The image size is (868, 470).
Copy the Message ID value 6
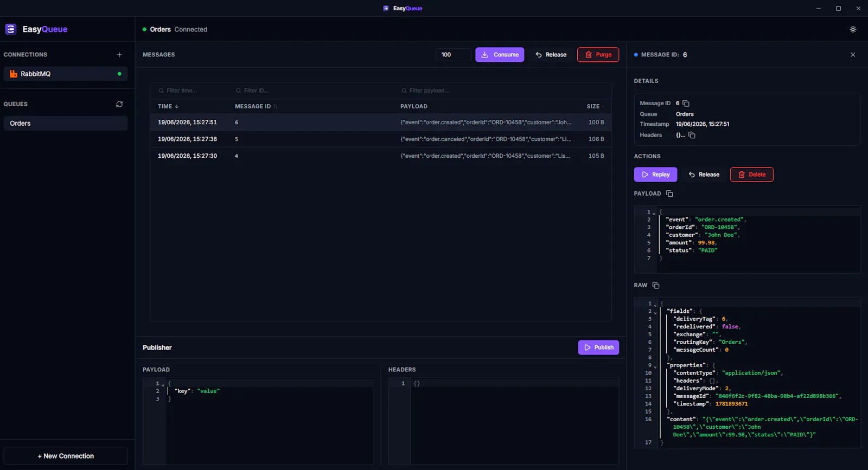tap(686, 103)
